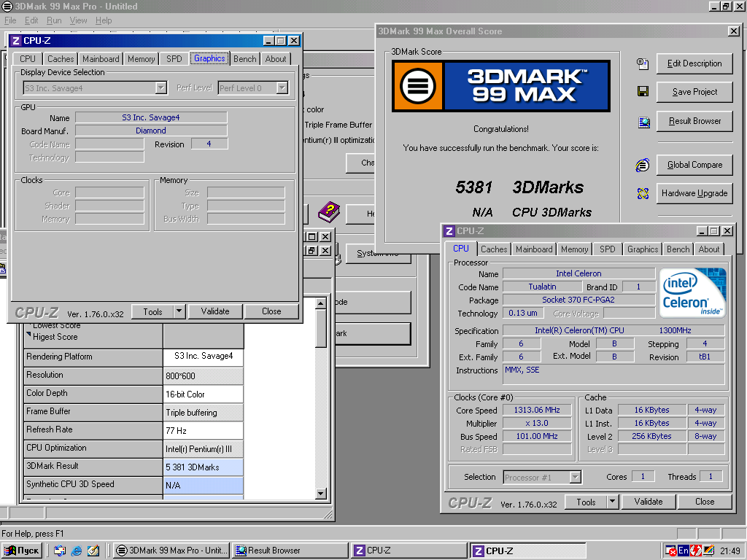747x560 pixels.
Task: Switch to Mainboard tab in Graphics CPU-Z window
Action: click(101, 58)
